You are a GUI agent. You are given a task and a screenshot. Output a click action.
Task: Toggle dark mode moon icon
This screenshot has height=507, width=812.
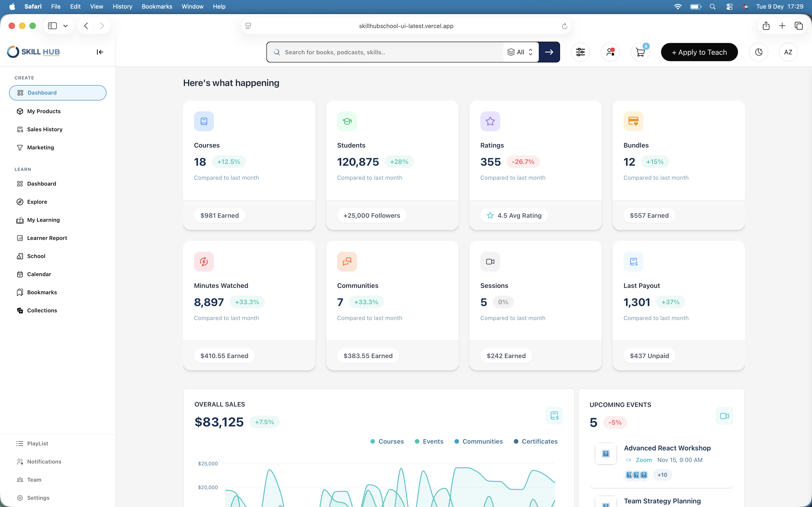759,52
